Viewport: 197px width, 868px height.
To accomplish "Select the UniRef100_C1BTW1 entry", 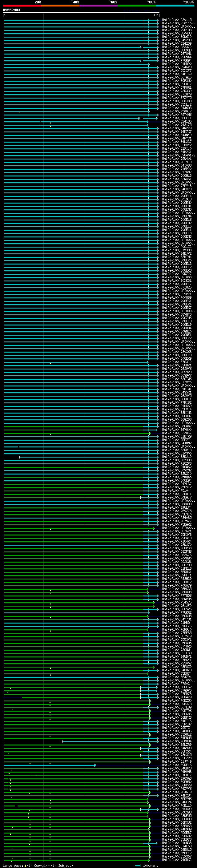I will [177, 389].
